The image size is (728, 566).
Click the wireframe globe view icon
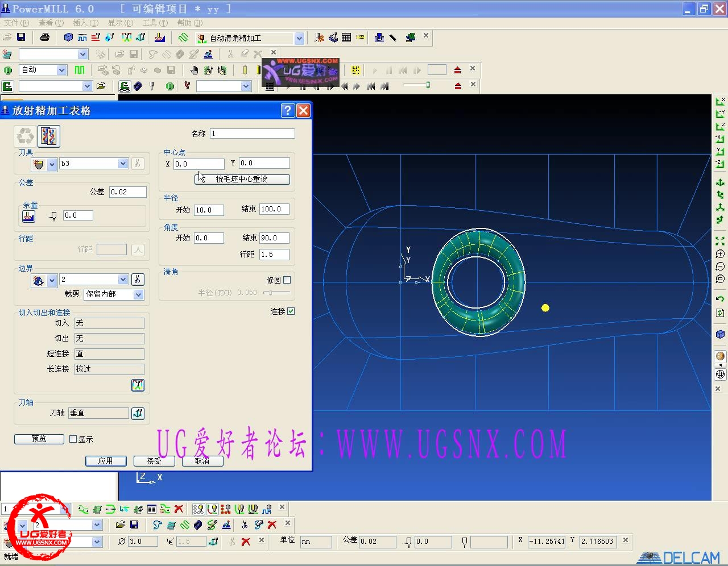coord(720,374)
